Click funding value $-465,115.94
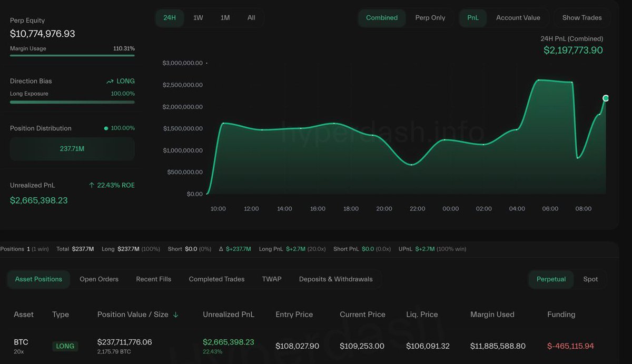This screenshot has height=364, width=632. (570, 346)
